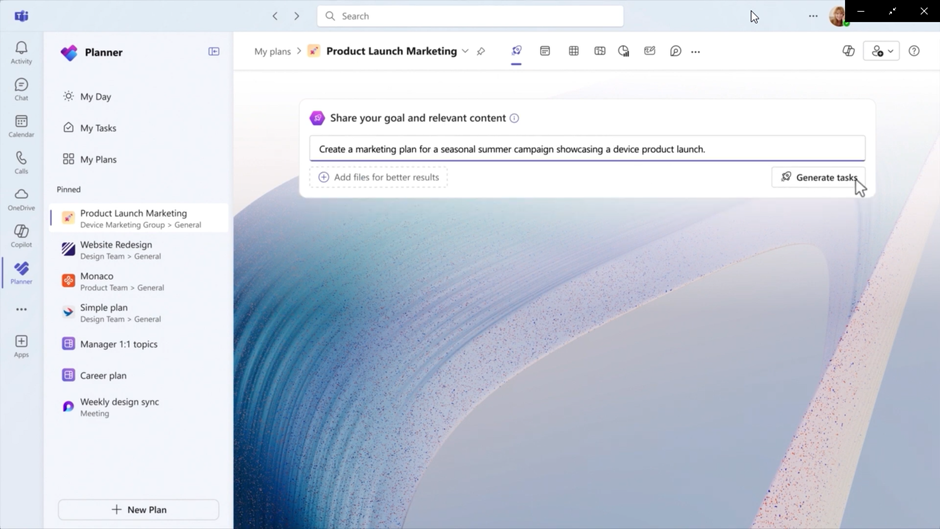
Task: Click the New Plan button
Action: tap(138, 509)
